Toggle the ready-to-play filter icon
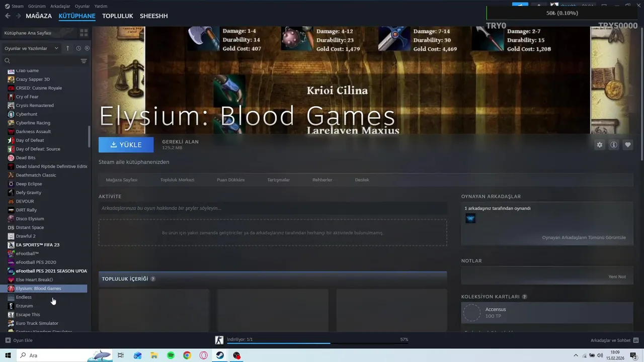 point(87,48)
